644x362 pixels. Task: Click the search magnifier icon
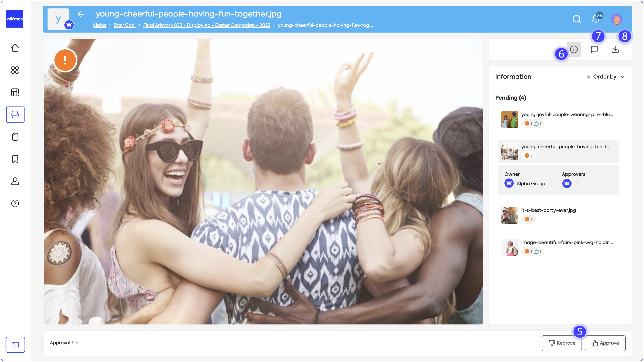point(577,19)
